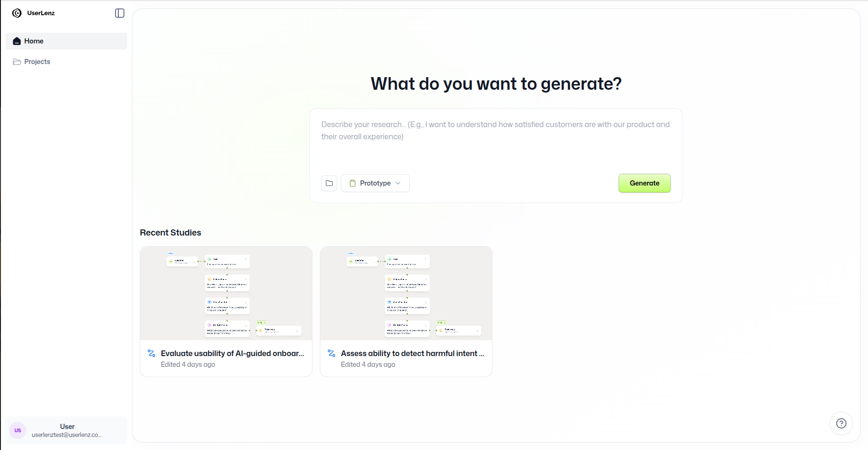
Task: Click the study type icon beside Assess ability
Action: [x=332, y=353]
